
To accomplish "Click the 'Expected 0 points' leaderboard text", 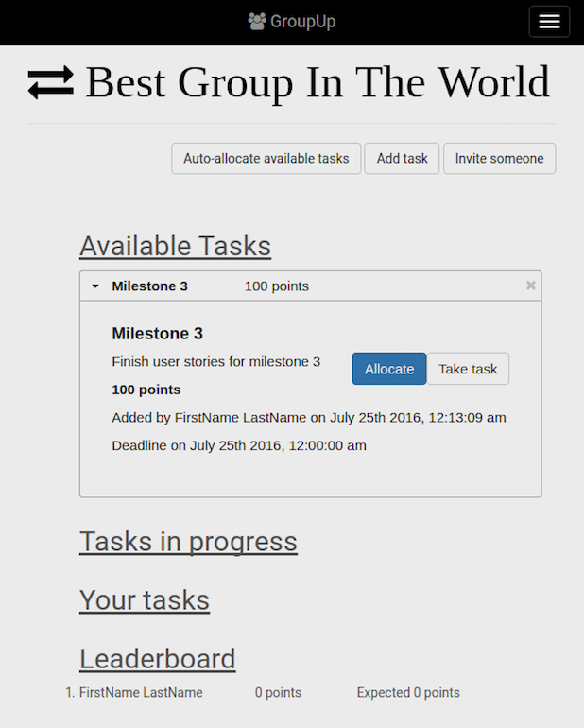I will 408,692.
